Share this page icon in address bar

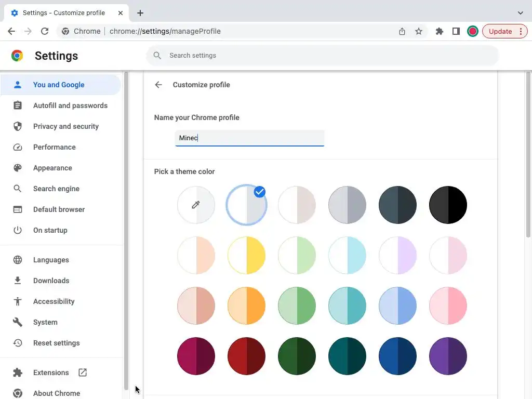coord(402,31)
